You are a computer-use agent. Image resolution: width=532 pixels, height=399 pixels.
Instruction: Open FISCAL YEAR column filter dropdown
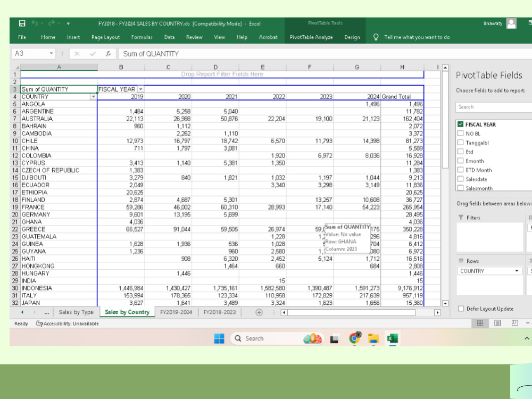(x=140, y=89)
